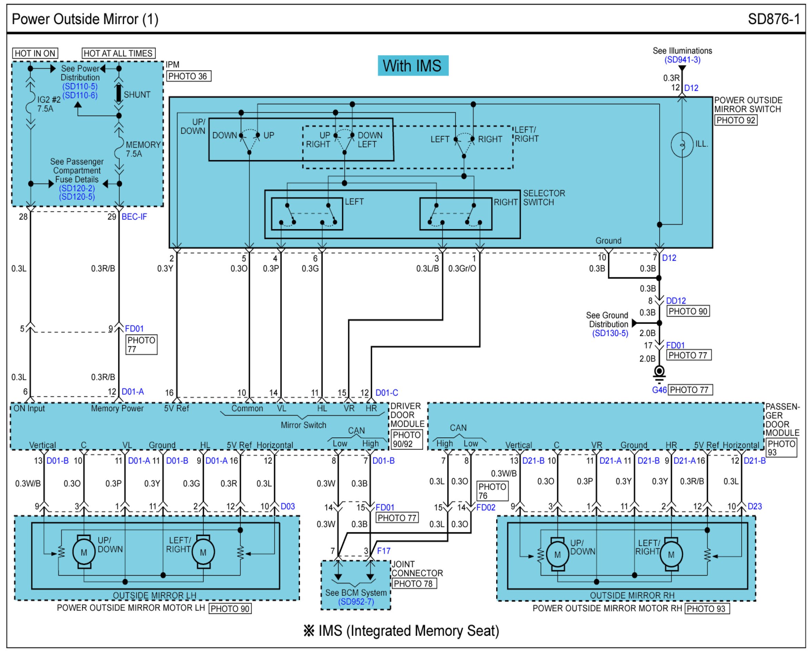The width and height of the screenshot is (812, 652).
Task: Click the IMS (Integrated Memory Seat) footnote
Action: tap(401, 631)
